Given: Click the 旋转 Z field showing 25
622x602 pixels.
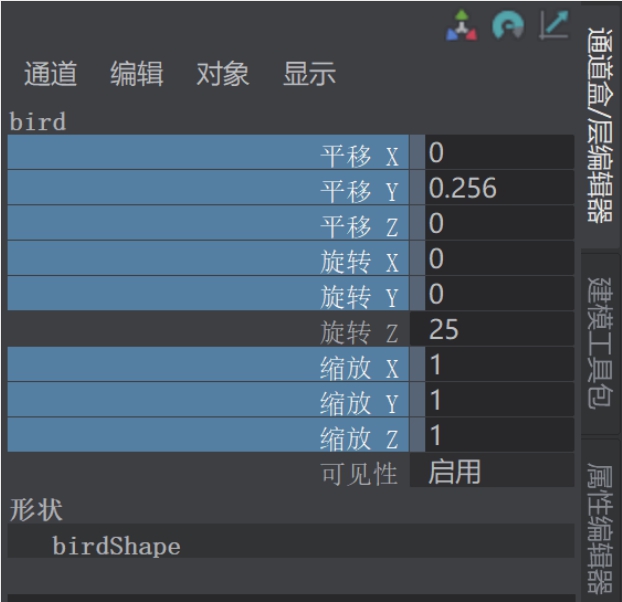Looking at the screenshot, I should click(499, 329).
